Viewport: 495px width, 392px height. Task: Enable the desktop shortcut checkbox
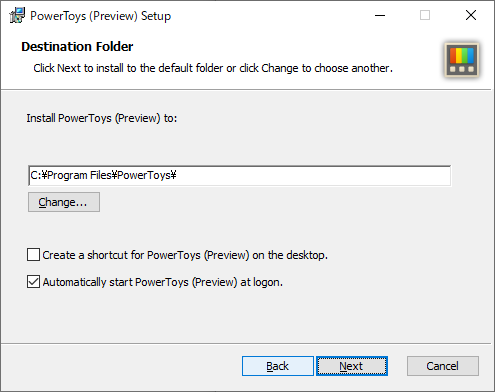point(33,255)
